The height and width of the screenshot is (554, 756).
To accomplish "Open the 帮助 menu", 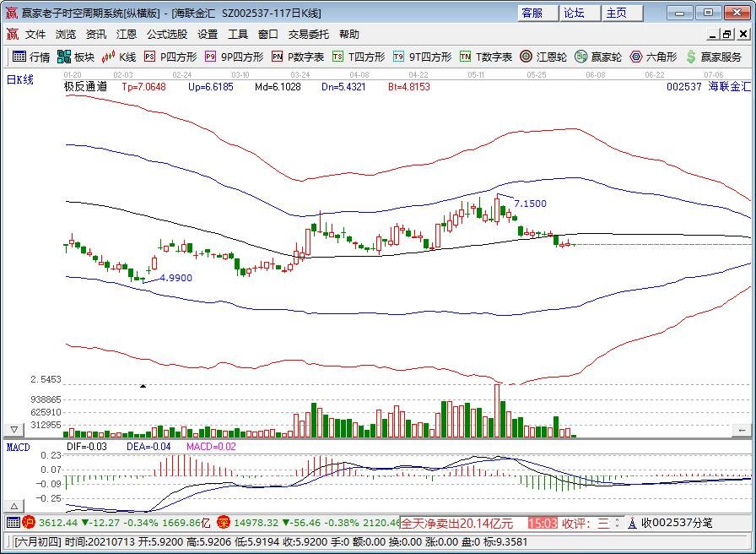I will pyautogui.click(x=349, y=35).
